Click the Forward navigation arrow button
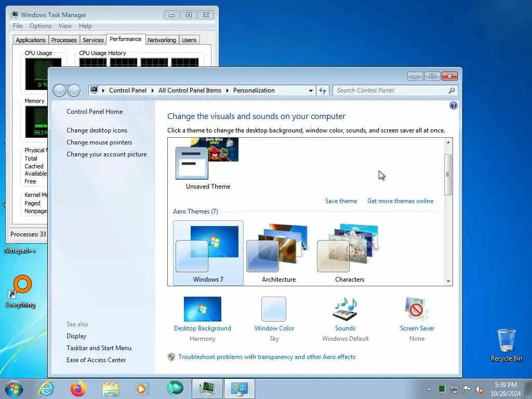This screenshot has width=532, height=399. [74, 90]
